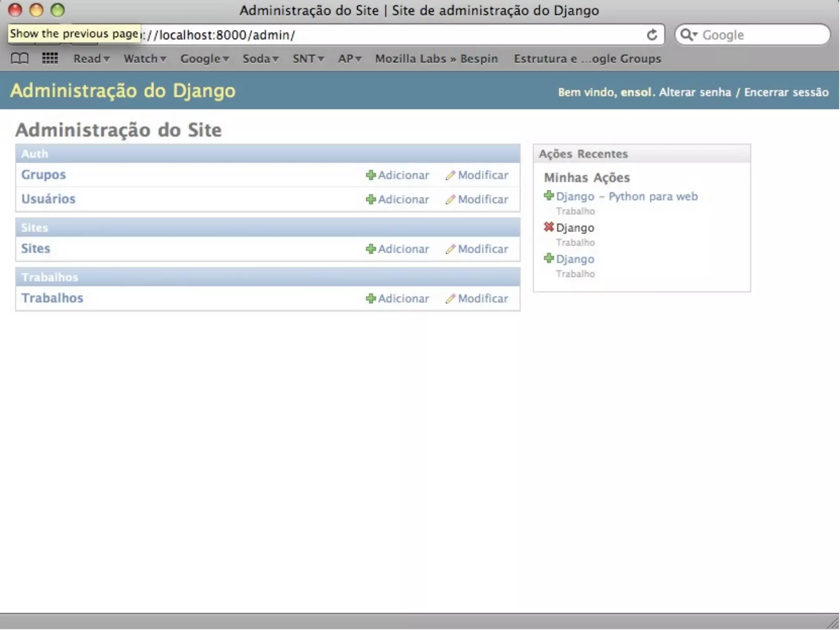Click the green plus icon for Sites
Viewport: 840px width, 630px height.
click(x=371, y=249)
